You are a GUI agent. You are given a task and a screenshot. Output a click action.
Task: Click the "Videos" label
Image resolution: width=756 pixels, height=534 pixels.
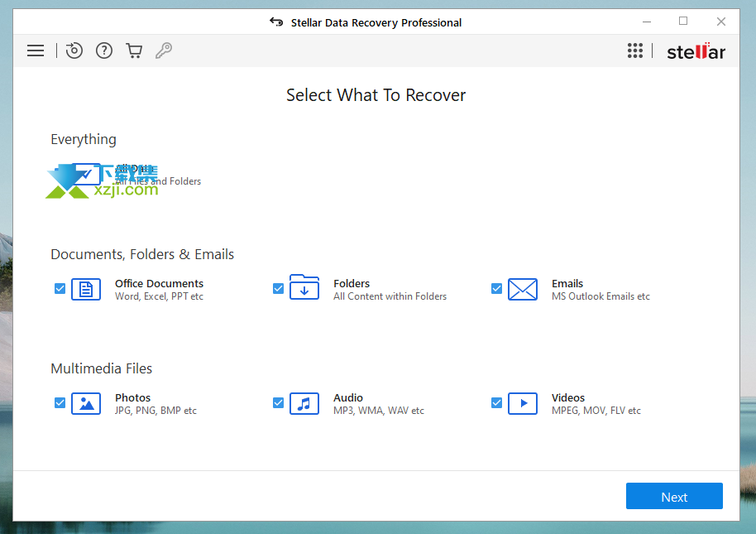pyautogui.click(x=568, y=398)
